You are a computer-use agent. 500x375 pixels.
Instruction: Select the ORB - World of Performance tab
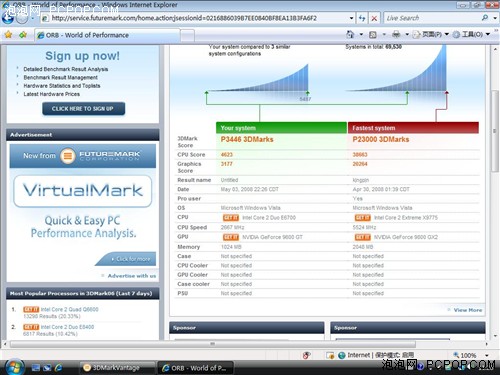click(107, 35)
